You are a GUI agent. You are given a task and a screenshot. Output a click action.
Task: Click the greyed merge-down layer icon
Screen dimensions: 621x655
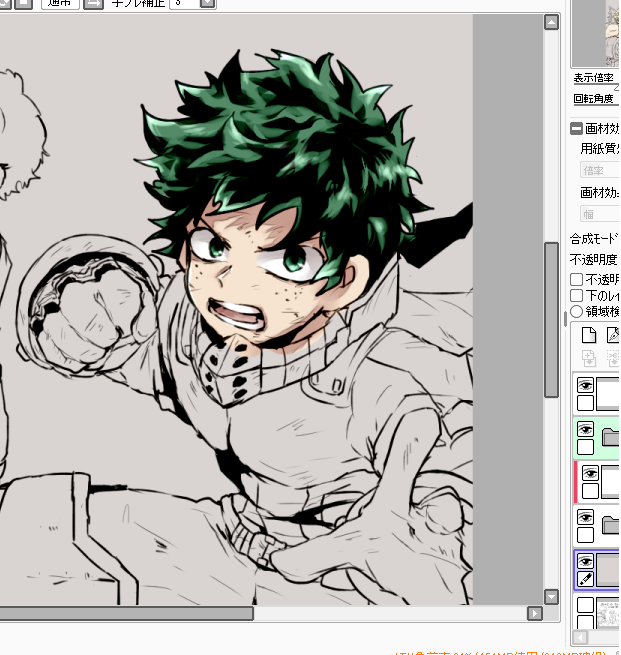point(613,358)
